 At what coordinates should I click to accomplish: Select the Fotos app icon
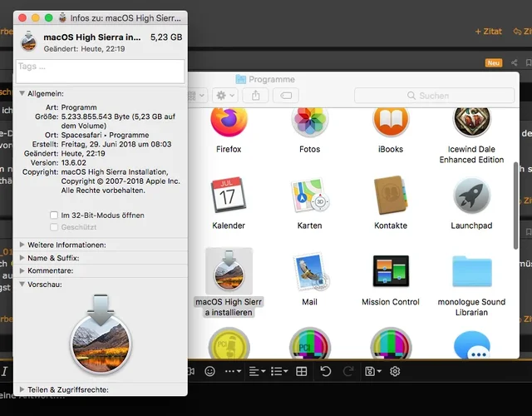point(309,121)
